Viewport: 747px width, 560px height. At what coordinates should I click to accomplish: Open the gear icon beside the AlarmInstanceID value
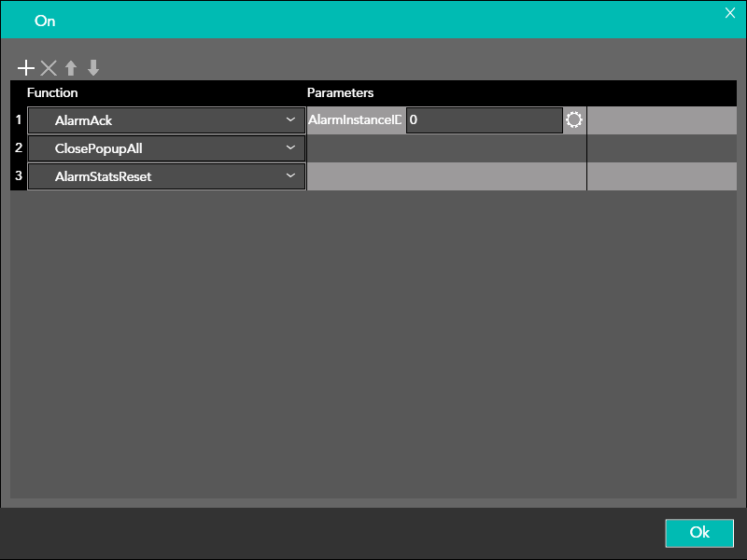point(573,120)
